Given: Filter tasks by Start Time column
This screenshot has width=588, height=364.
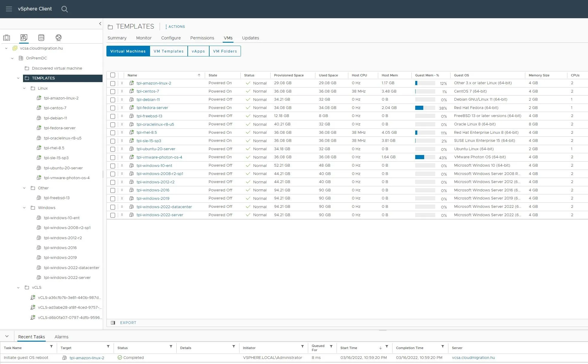Looking at the screenshot, I should (387, 346).
